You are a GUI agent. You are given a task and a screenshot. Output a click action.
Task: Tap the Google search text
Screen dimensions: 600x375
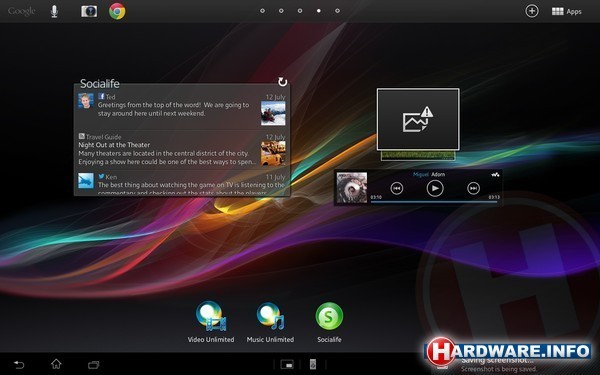tap(21, 11)
